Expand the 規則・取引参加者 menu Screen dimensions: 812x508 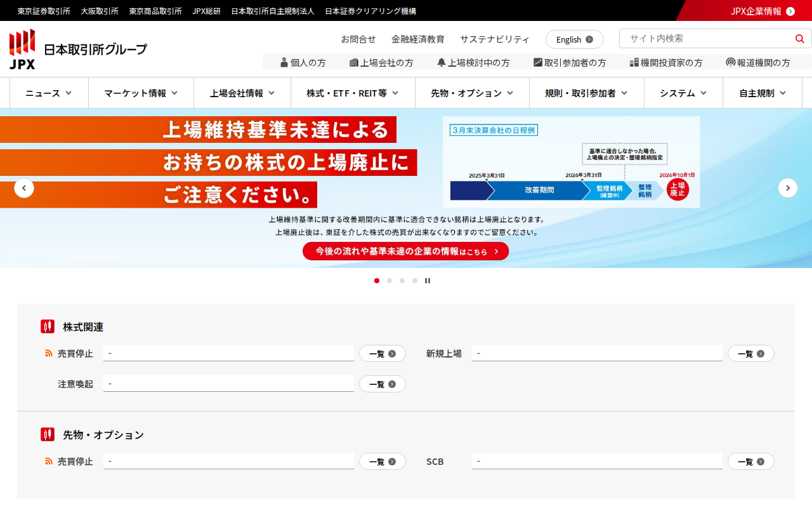(587, 93)
